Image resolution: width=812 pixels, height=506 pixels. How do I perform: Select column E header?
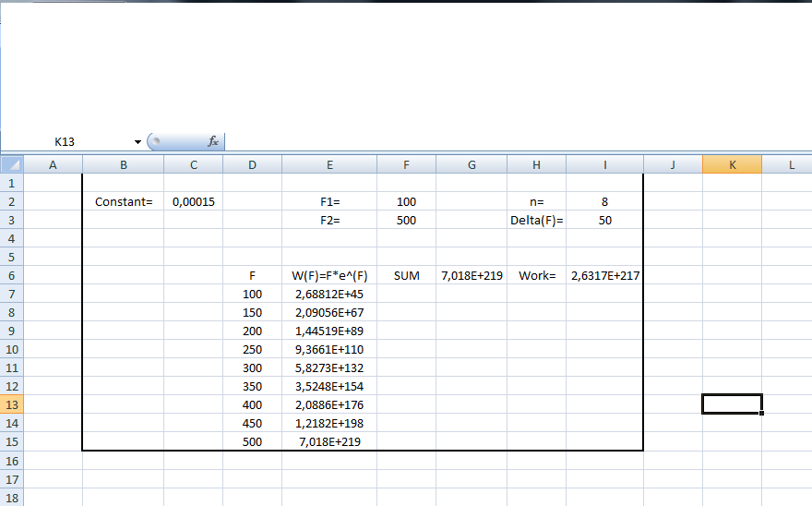(x=329, y=165)
